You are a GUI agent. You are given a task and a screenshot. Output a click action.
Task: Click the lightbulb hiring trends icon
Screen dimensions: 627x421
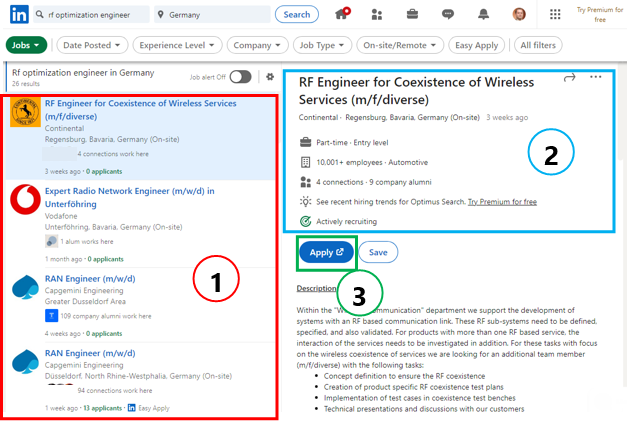pos(306,202)
